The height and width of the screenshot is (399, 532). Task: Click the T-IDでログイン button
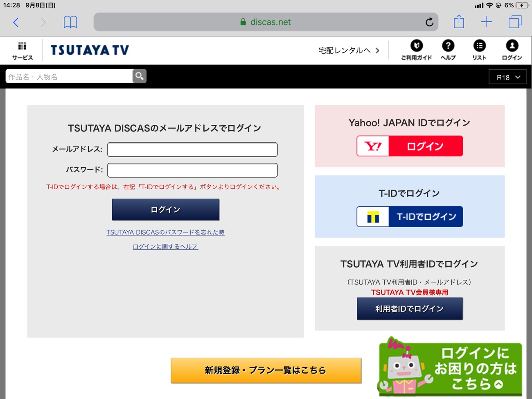pyautogui.click(x=410, y=216)
